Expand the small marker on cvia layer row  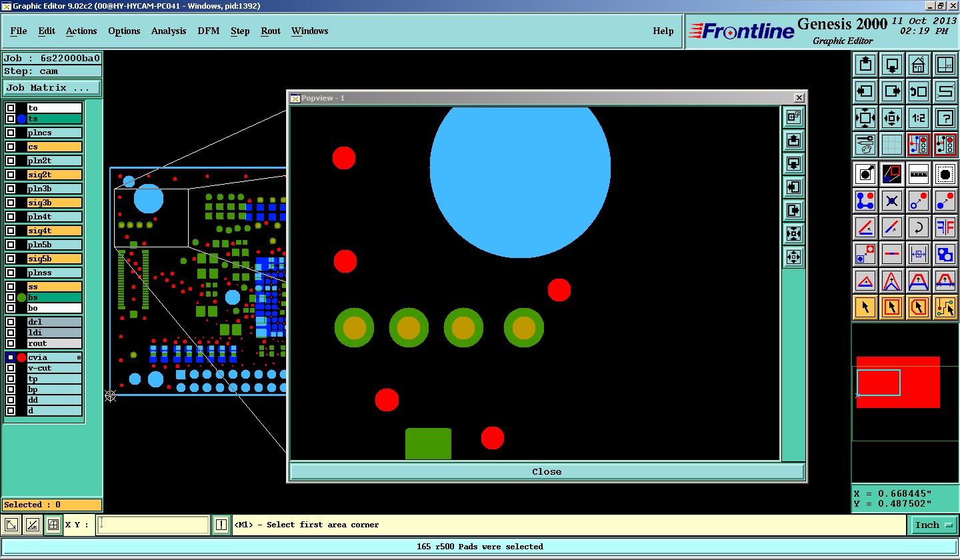[x=79, y=358]
